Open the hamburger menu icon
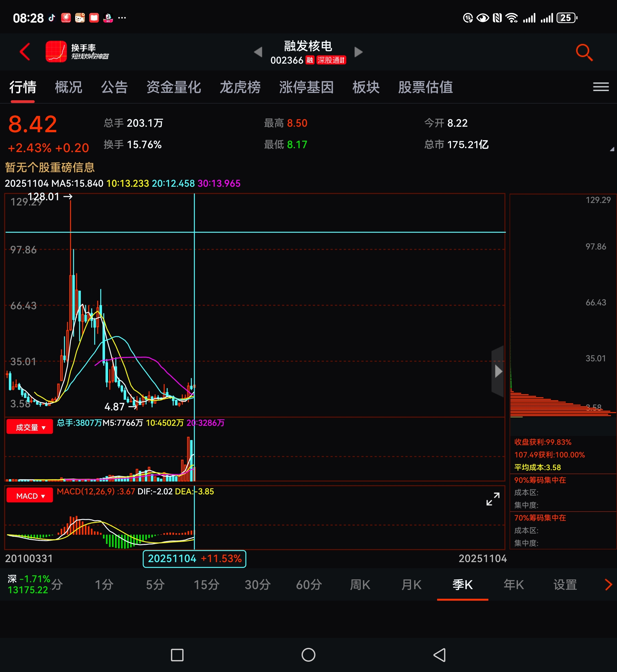Screen dimensions: 617x672 point(601,87)
